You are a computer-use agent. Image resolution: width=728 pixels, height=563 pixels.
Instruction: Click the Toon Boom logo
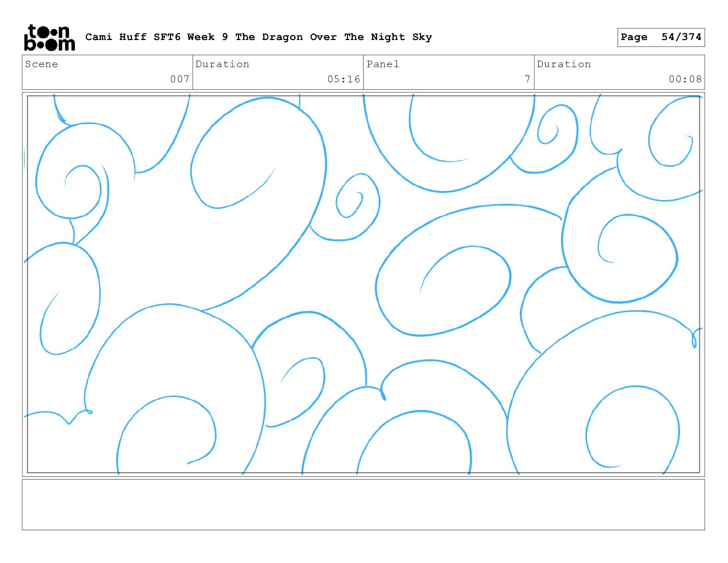(49, 37)
